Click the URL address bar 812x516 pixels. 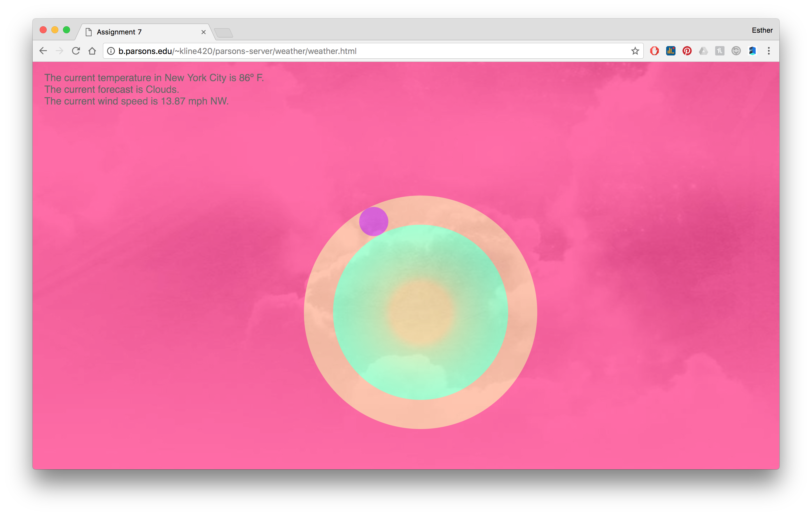(x=337, y=51)
